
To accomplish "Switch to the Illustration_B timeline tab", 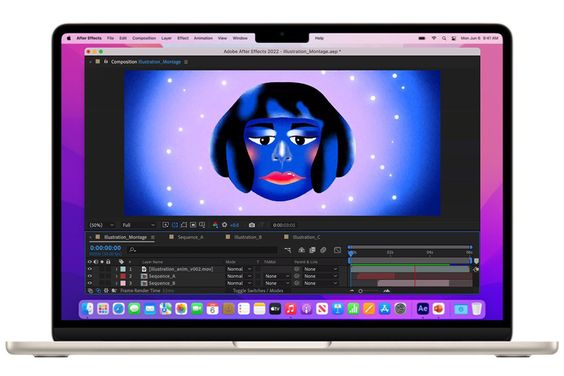I will tap(247, 237).
